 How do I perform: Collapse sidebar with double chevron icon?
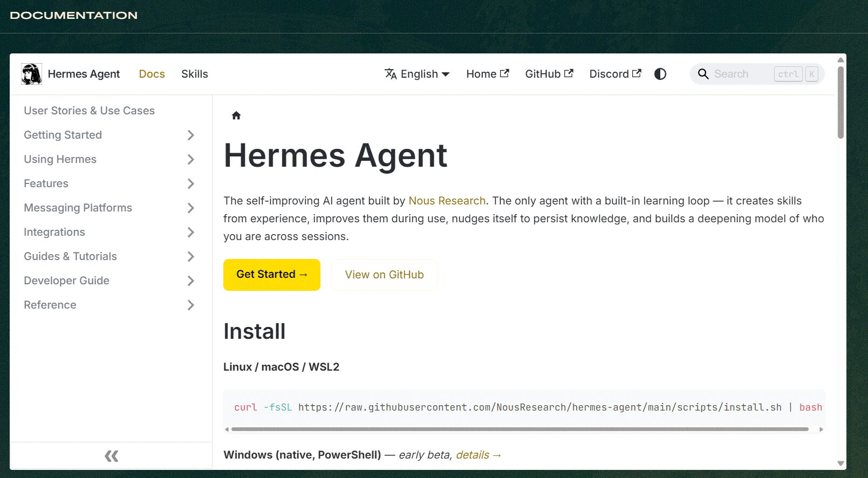pos(111,456)
